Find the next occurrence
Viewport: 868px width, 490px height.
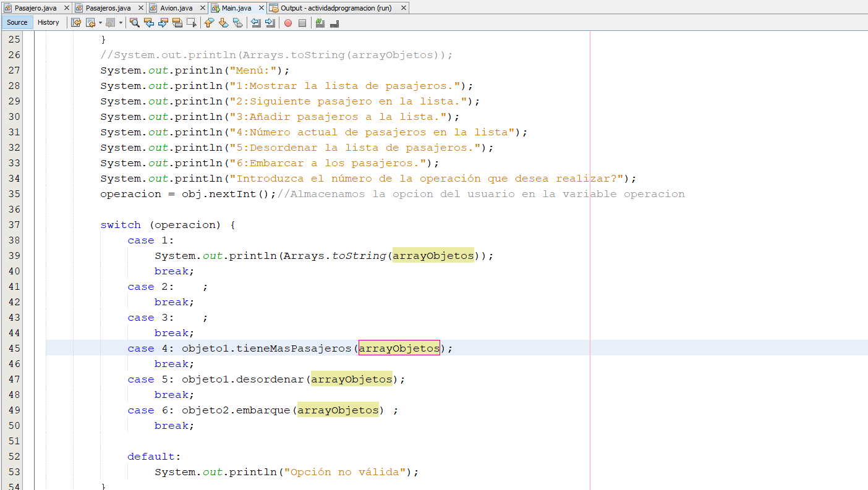tap(163, 23)
